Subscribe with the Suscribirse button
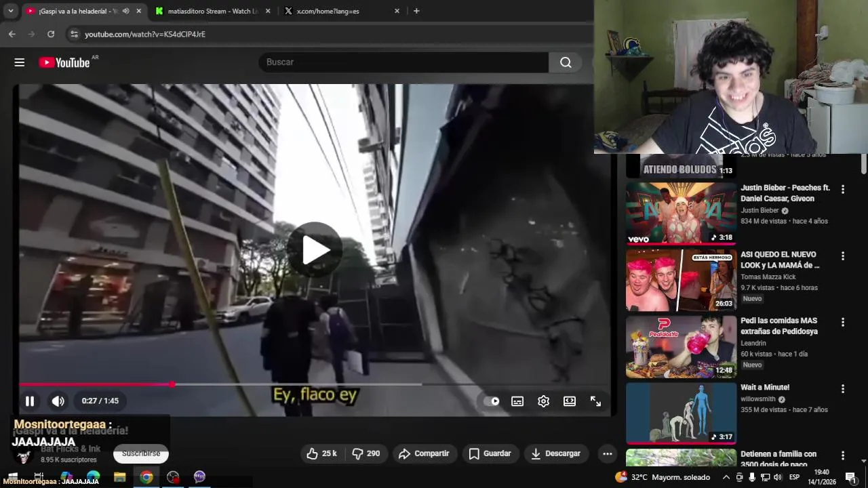Viewport: 868px width, 488px height. (141, 453)
